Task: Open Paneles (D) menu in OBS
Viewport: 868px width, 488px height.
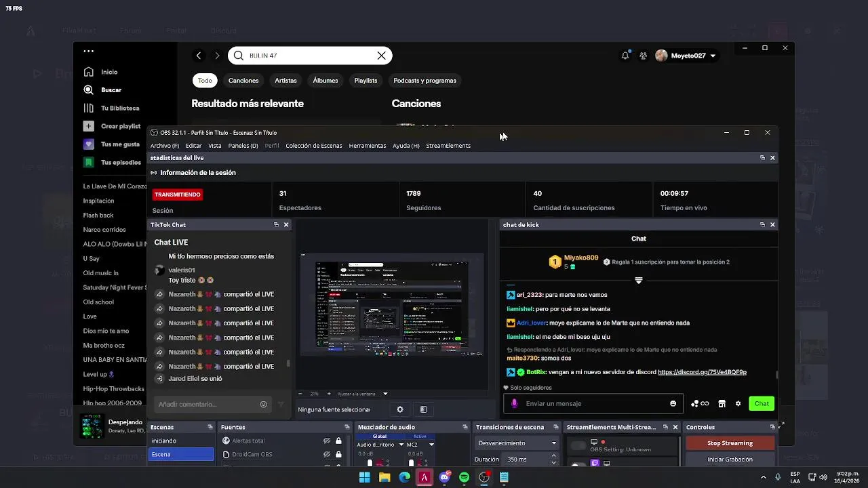Action: pos(243,146)
